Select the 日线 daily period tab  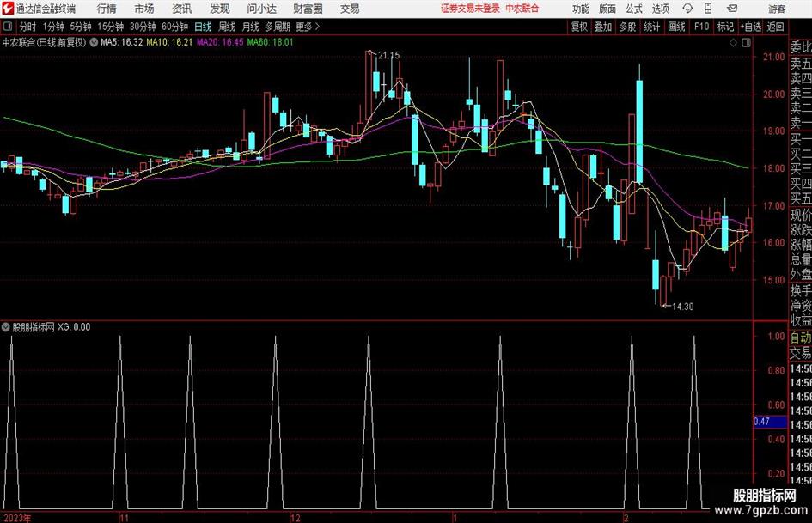[x=203, y=27]
